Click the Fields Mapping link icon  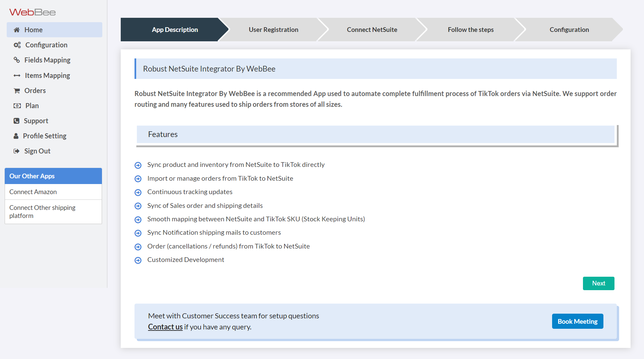16,60
